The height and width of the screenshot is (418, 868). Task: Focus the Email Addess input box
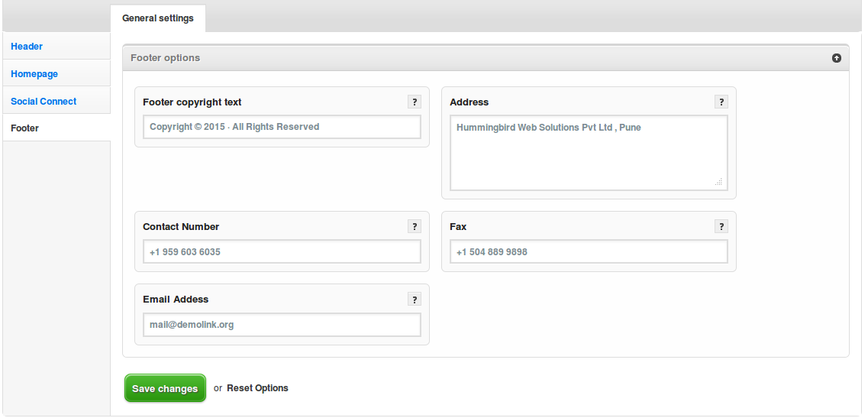pyautogui.click(x=282, y=324)
